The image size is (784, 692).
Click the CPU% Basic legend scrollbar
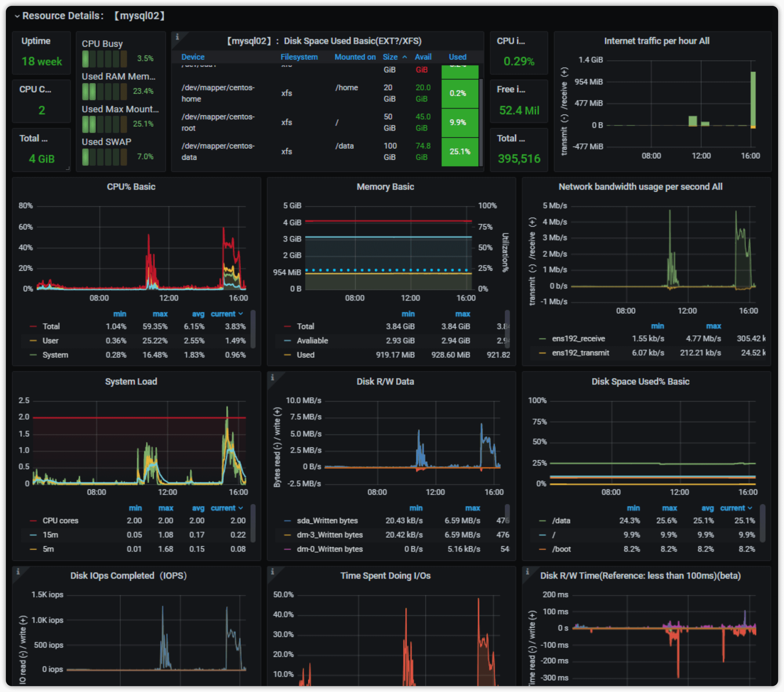point(253,329)
